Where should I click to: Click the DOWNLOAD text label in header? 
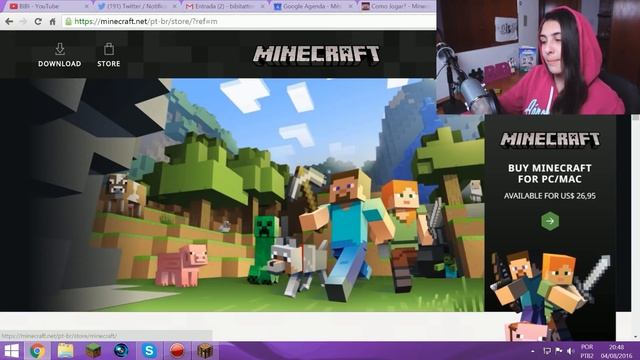click(60, 64)
